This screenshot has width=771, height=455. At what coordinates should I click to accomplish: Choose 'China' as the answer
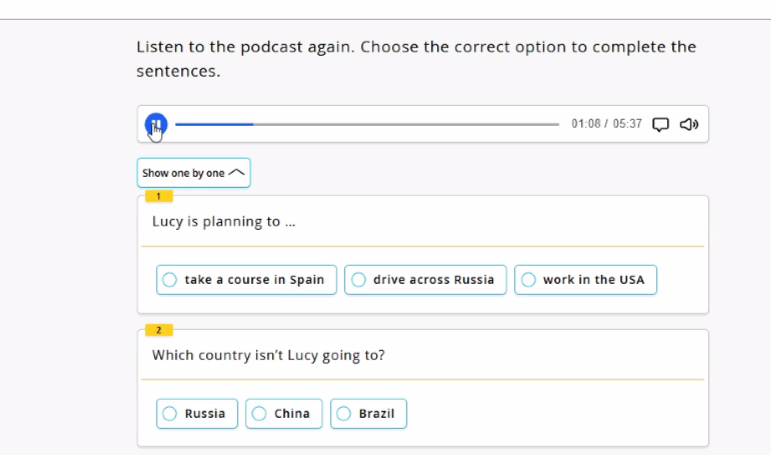point(284,413)
